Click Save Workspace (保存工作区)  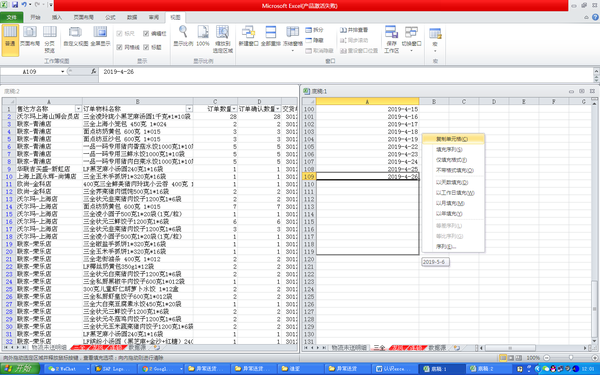pos(391,40)
